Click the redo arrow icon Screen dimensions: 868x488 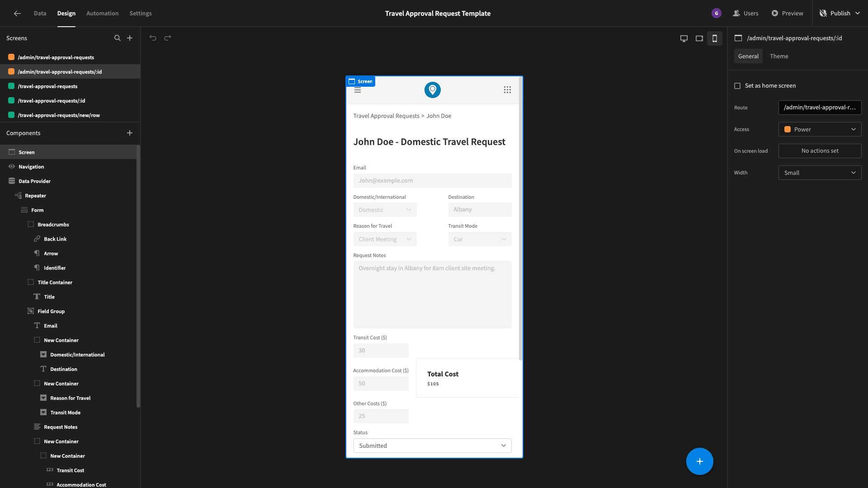(x=168, y=38)
